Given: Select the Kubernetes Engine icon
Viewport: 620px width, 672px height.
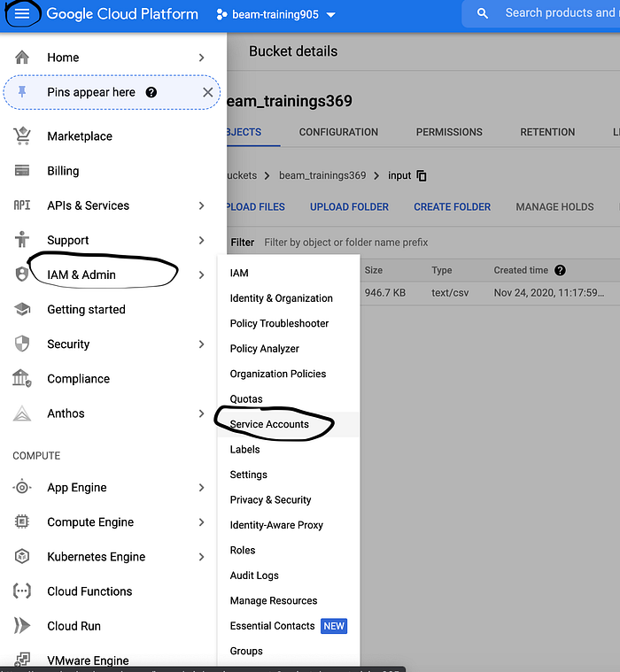Looking at the screenshot, I should tap(22, 556).
